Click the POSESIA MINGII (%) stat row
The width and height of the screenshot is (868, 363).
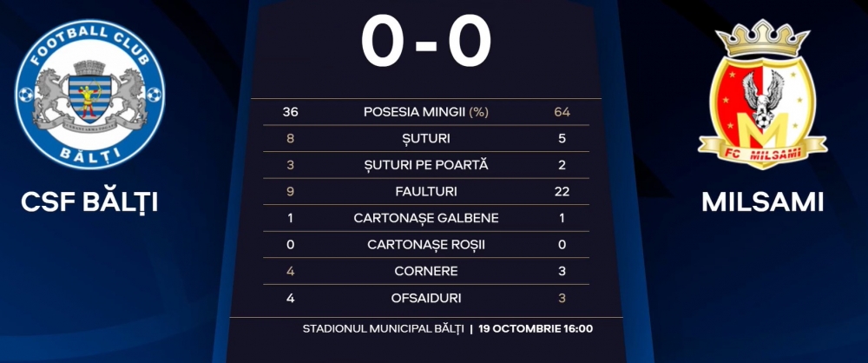click(x=425, y=112)
